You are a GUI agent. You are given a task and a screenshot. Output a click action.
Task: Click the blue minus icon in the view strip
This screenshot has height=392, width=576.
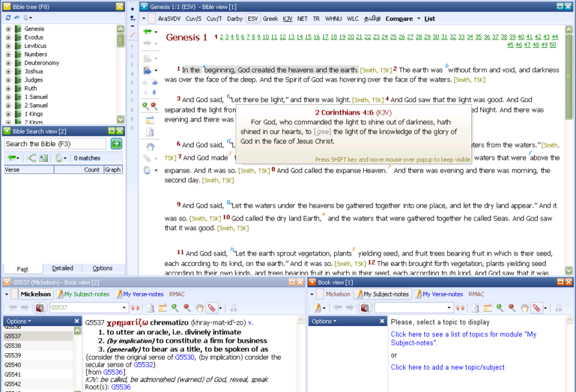pos(132,26)
